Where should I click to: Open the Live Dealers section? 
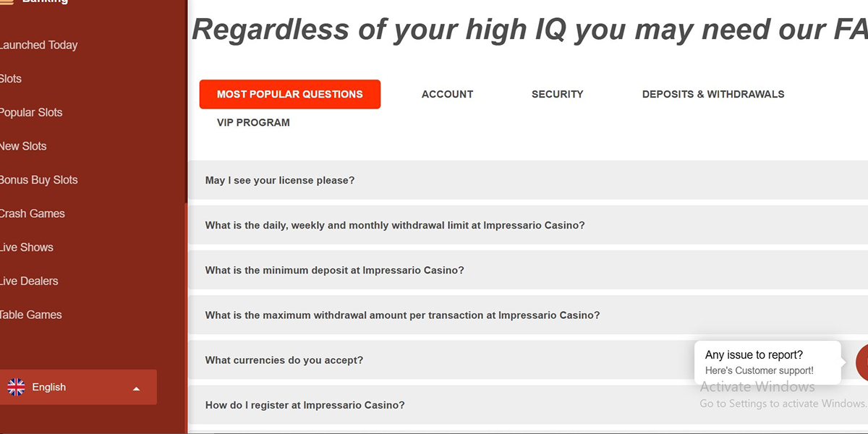30,281
